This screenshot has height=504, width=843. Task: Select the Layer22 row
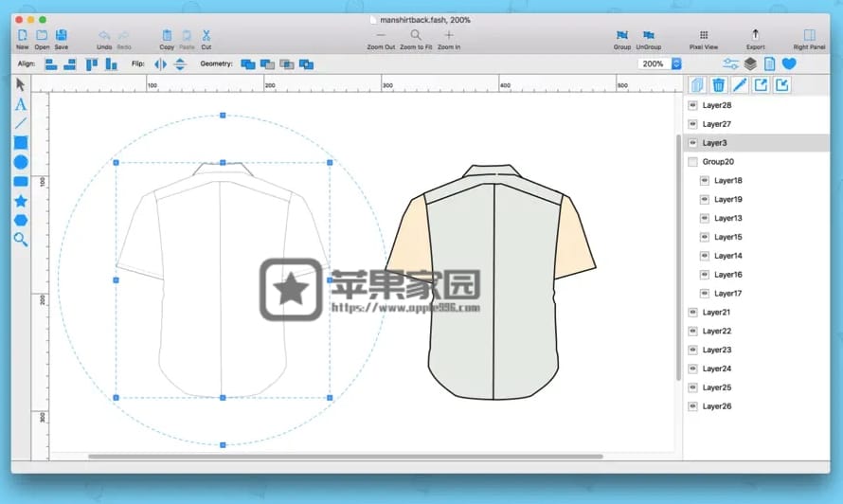point(757,331)
